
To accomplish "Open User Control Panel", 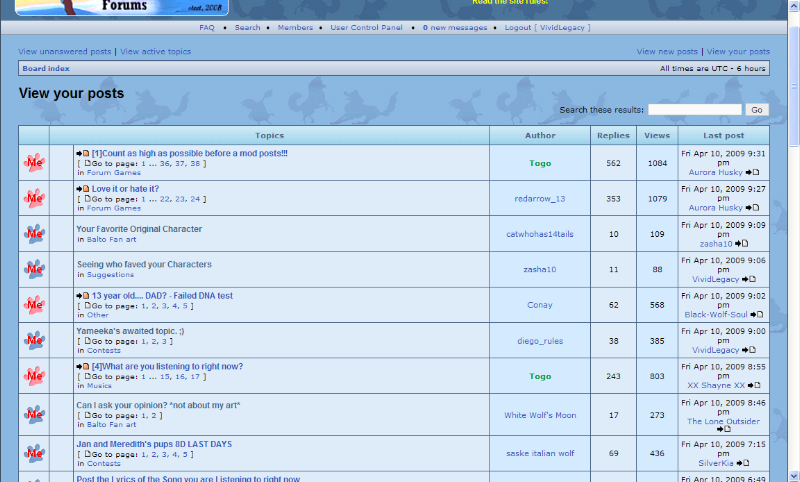I will [x=366, y=28].
